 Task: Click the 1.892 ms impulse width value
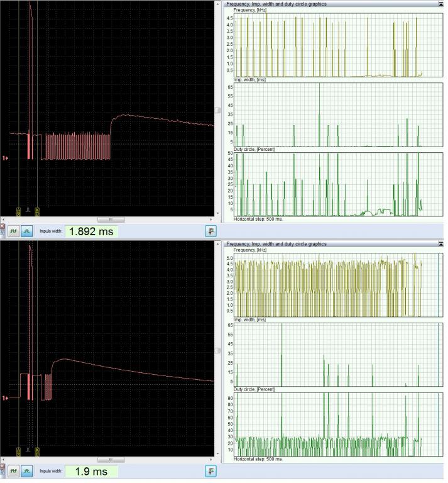(x=91, y=231)
